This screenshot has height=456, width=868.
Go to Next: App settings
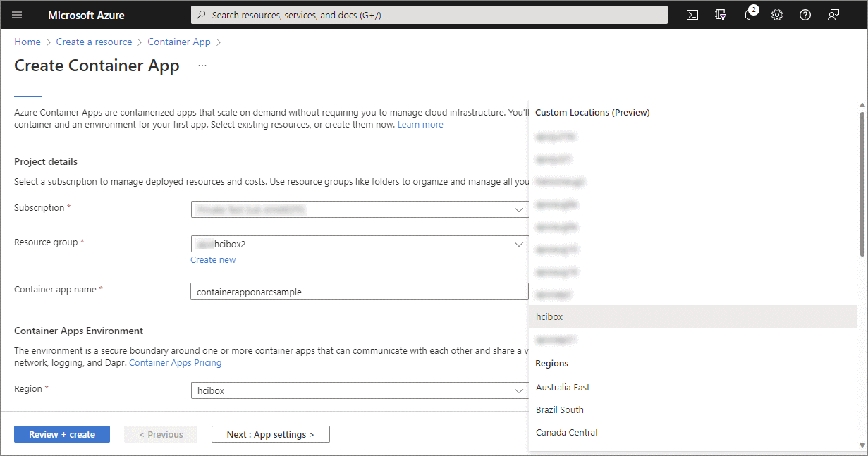click(270, 434)
